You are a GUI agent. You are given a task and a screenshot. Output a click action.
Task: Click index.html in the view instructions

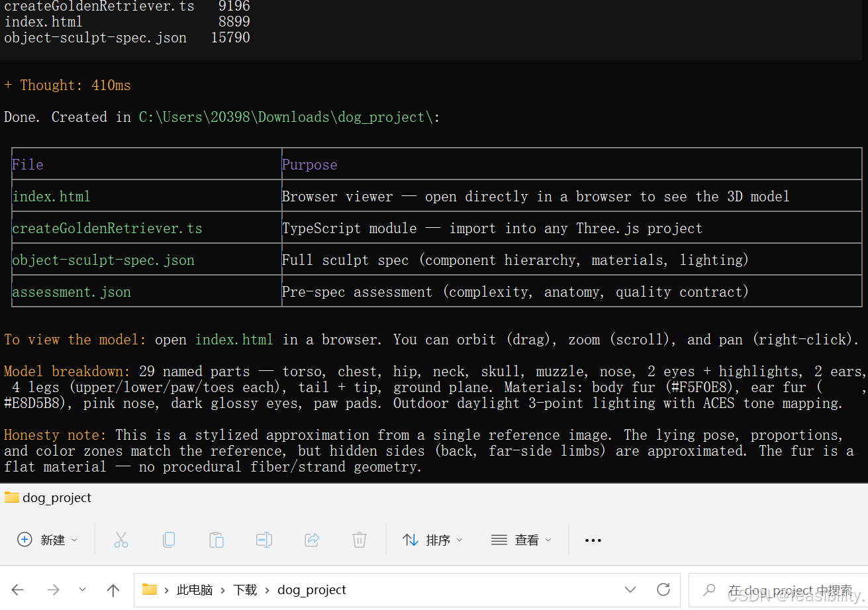(234, 340)
